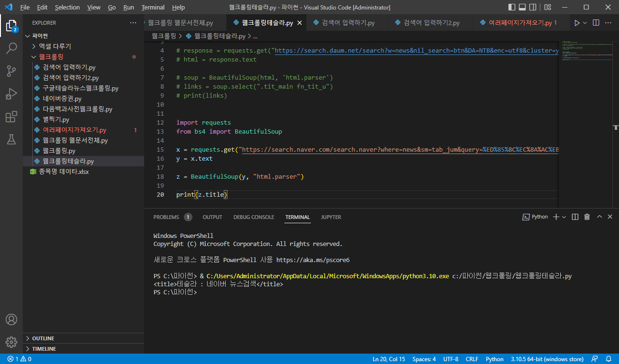This screenshot has width=619, height=364.
Task: Open the Accounts menu icon
Action: tap(11, 319)
